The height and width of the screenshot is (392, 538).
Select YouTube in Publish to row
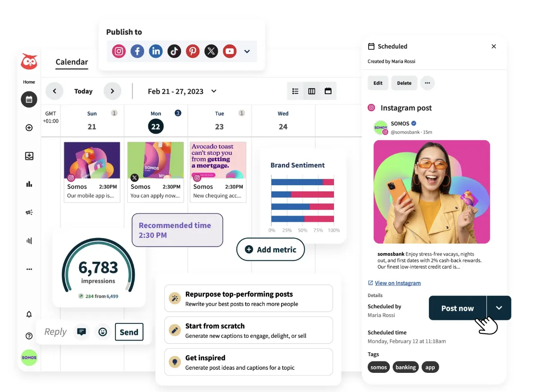[x=229, y=51]
